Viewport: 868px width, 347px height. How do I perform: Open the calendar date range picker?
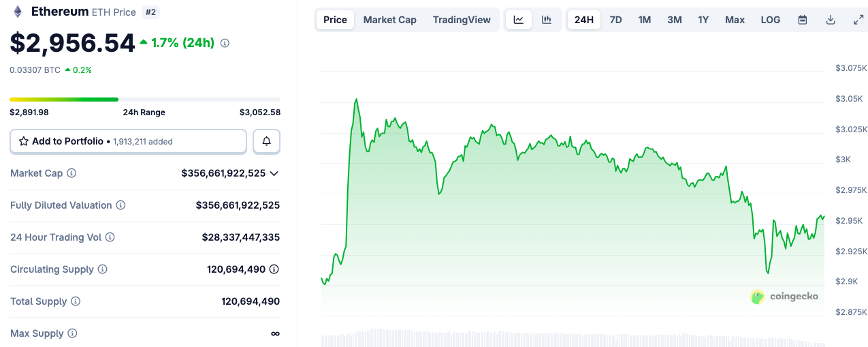[x=803, y=20]
